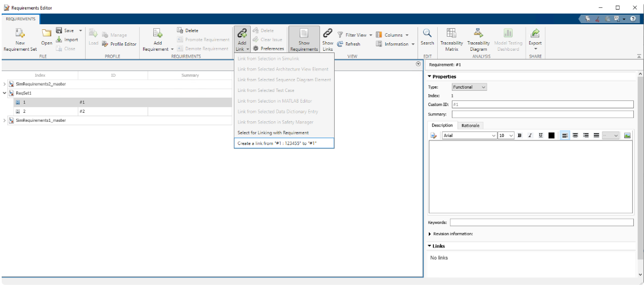Expand the Revision information section
The image size is (644, 286).
(430, 234)
